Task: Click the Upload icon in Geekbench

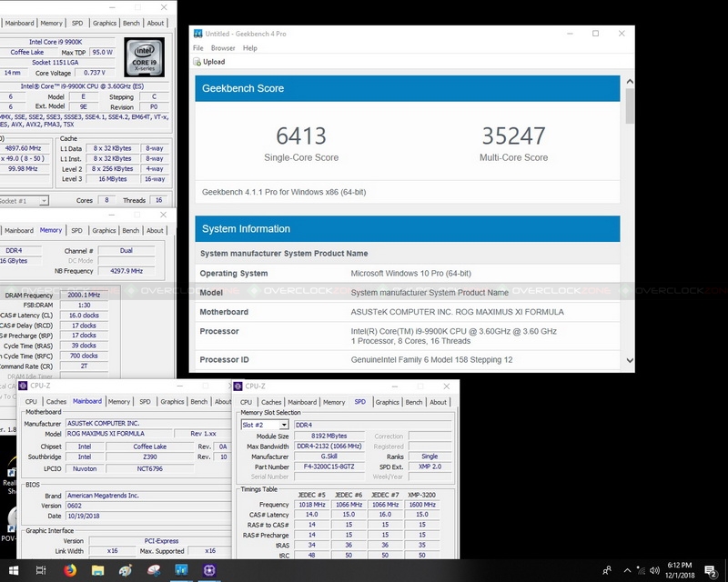Action: (x=197, y=62)
